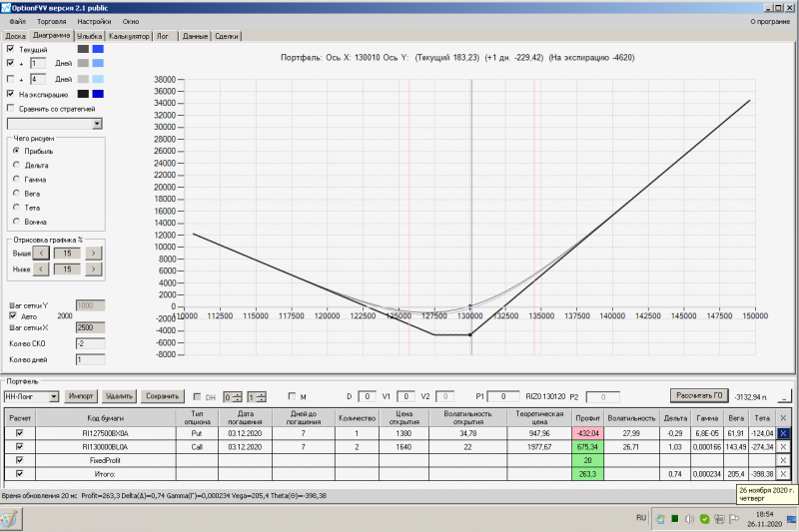
Task: Select the Вега radio button
Action: click(16, 194)
